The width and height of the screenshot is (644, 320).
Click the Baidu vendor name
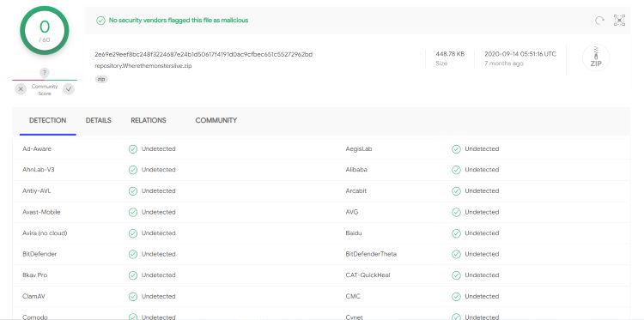coord(354,233)
